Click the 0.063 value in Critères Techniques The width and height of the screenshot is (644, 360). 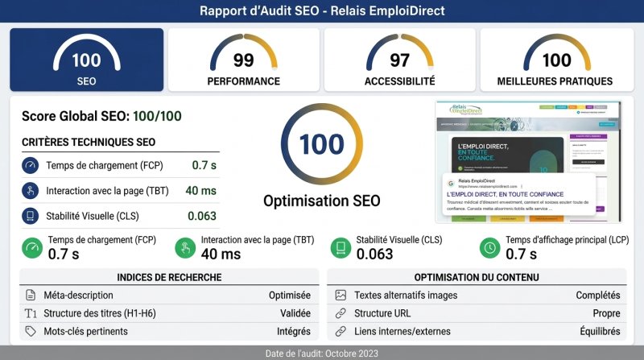click(202, 216)
